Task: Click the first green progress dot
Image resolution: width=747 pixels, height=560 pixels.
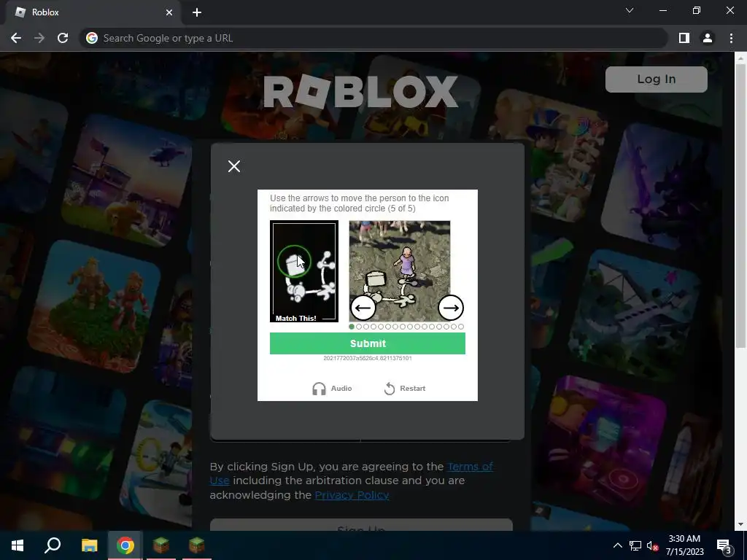Action: (x=352, y=327)
